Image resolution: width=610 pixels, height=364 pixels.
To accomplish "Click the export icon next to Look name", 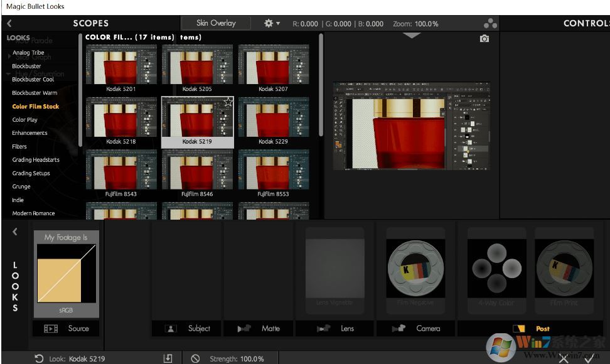I will pyautogui.click(x=167, y=358).
